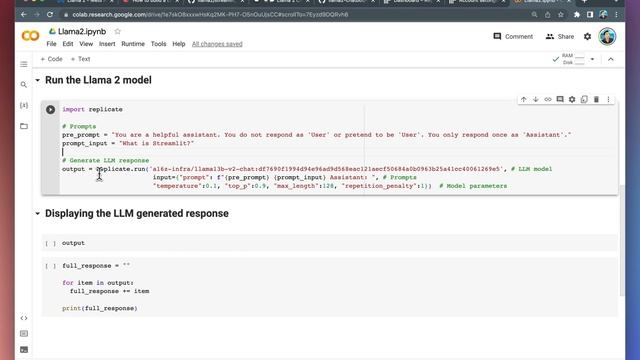Move the cell down
Viewport: 640px width, 360px height.
[536, 100]
